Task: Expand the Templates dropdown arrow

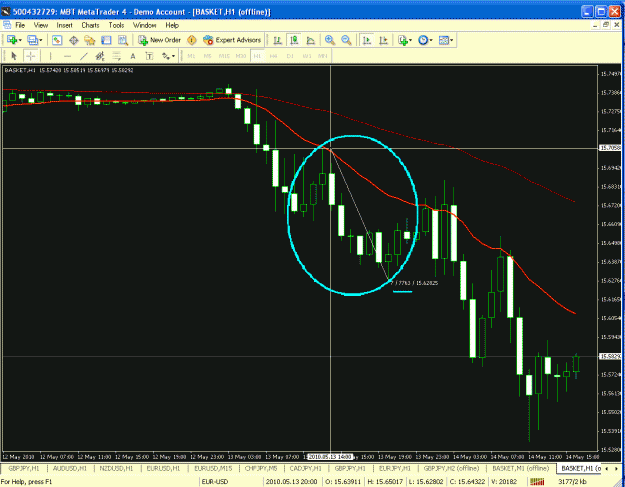Action: (x=451, y=40)
